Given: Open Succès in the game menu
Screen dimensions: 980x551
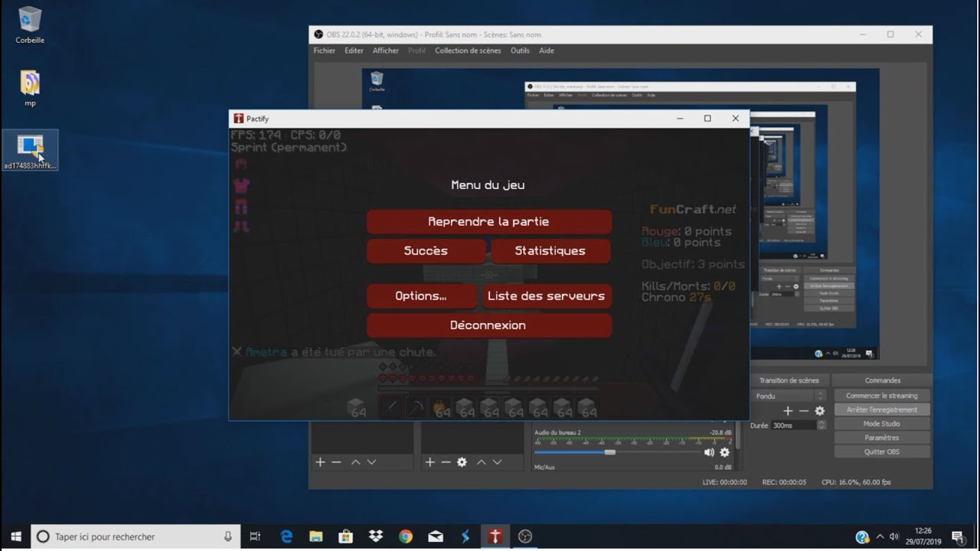Looking at the screenshot, I should tap(426, 251).
